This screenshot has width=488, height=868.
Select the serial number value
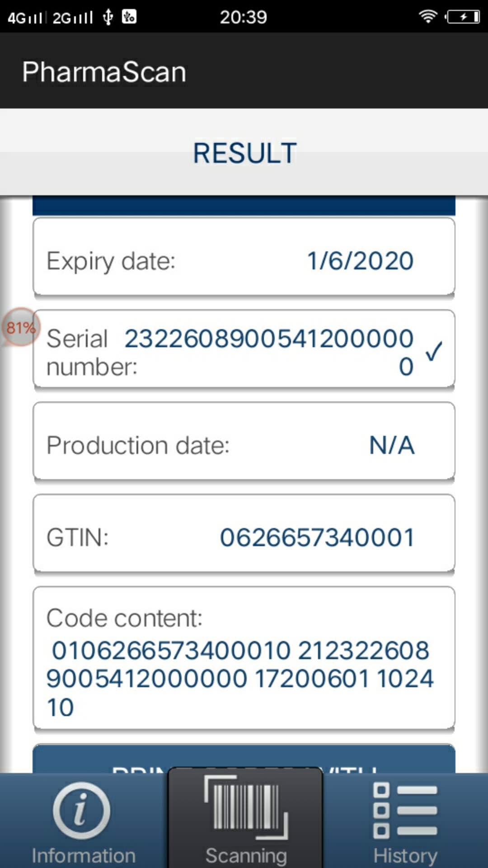tap(269, 352)
